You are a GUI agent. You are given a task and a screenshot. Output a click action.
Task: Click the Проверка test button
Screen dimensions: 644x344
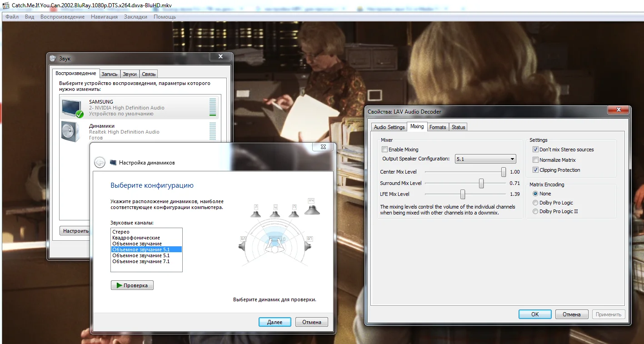coord(132,285)
